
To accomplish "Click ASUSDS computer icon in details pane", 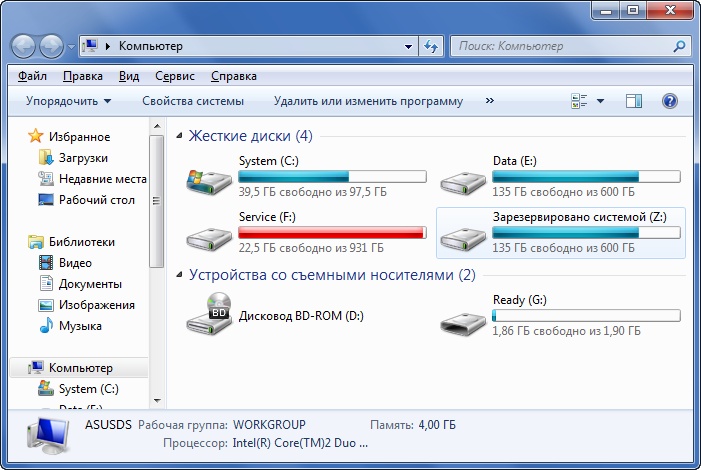I will [48, 436].
